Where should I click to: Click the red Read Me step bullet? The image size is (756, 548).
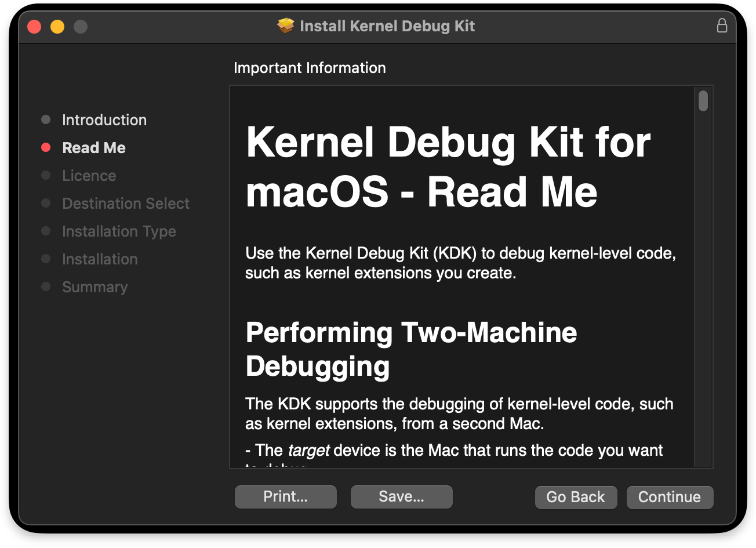coord(46,147)
